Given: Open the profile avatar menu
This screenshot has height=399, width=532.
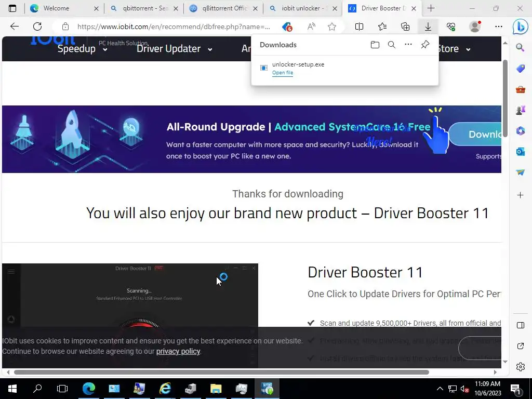Looking at the screenshot, I should 475,26.
